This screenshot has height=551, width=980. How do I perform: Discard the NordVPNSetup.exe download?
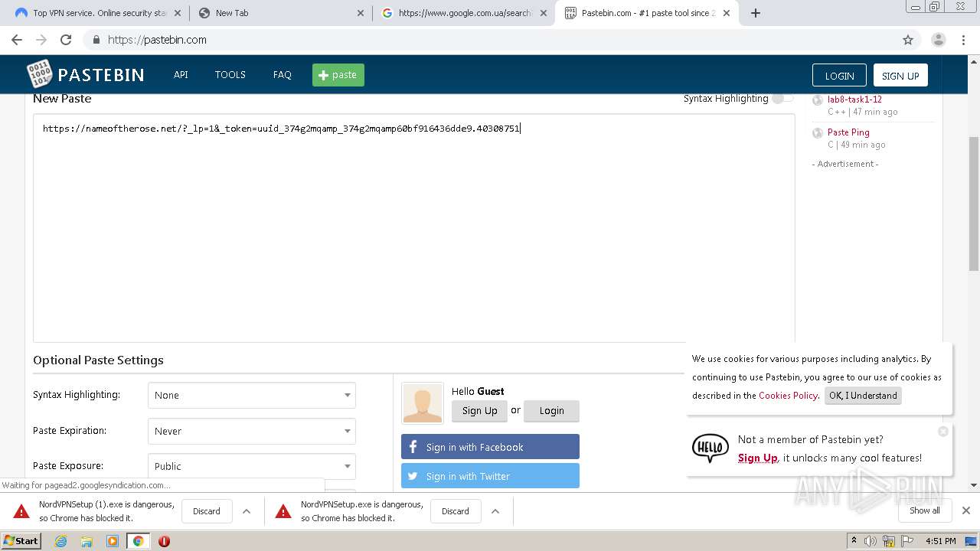click(x=456, y=511)
